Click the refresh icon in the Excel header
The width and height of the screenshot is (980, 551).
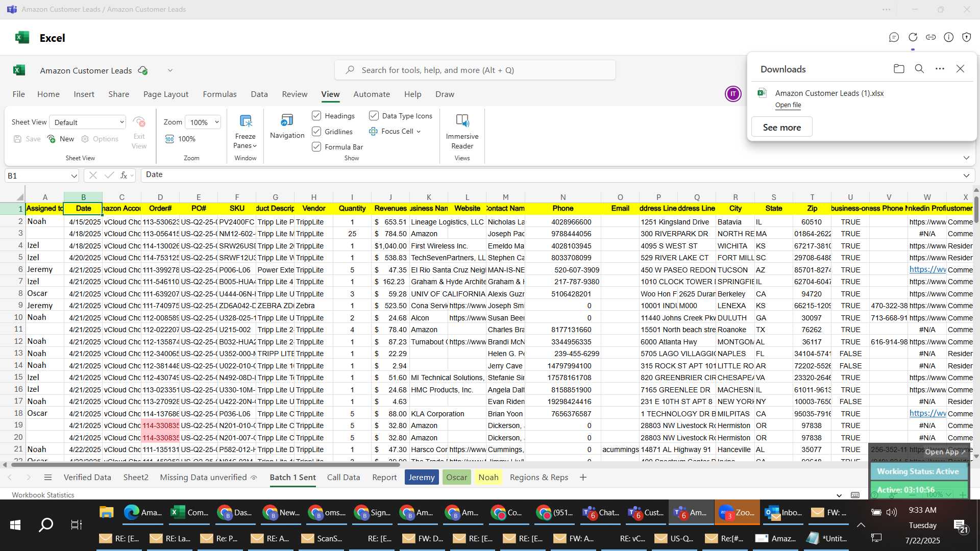click(x=913, y=37)
